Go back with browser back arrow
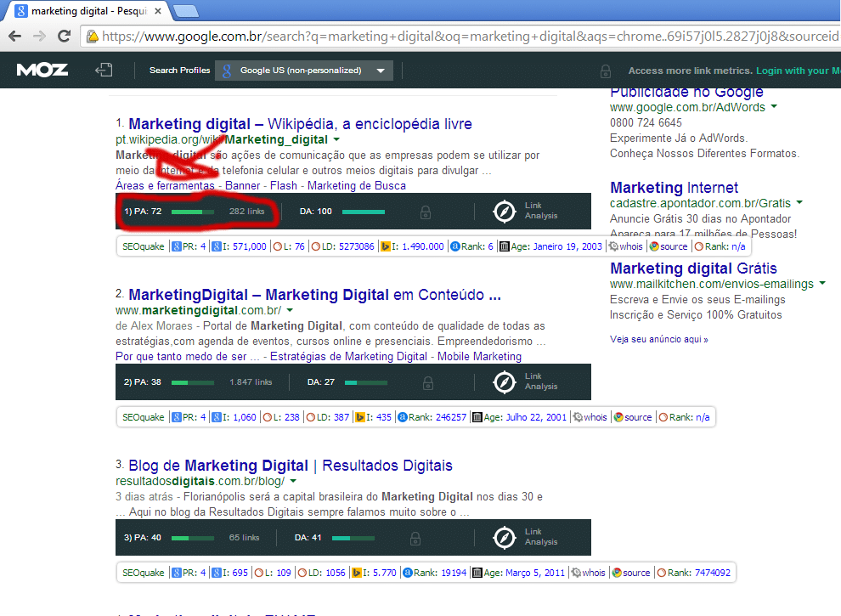 click(x=15, y=36)
